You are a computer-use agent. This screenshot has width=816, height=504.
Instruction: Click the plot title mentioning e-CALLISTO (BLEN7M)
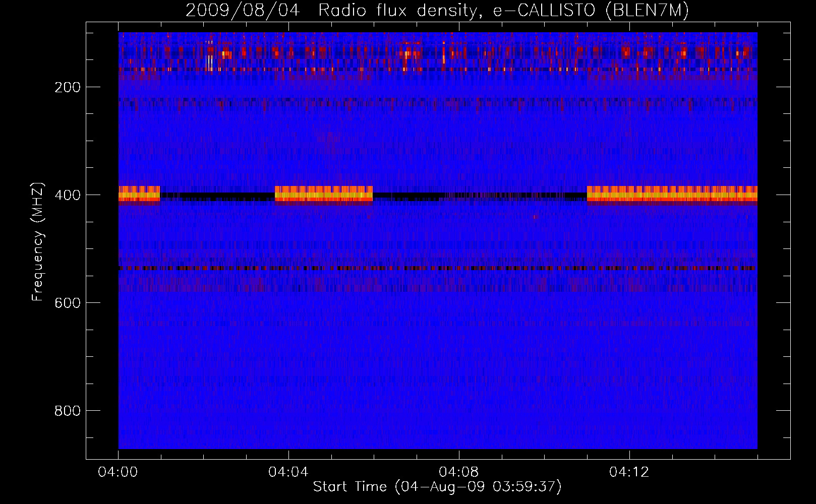[x=437, y=10]
